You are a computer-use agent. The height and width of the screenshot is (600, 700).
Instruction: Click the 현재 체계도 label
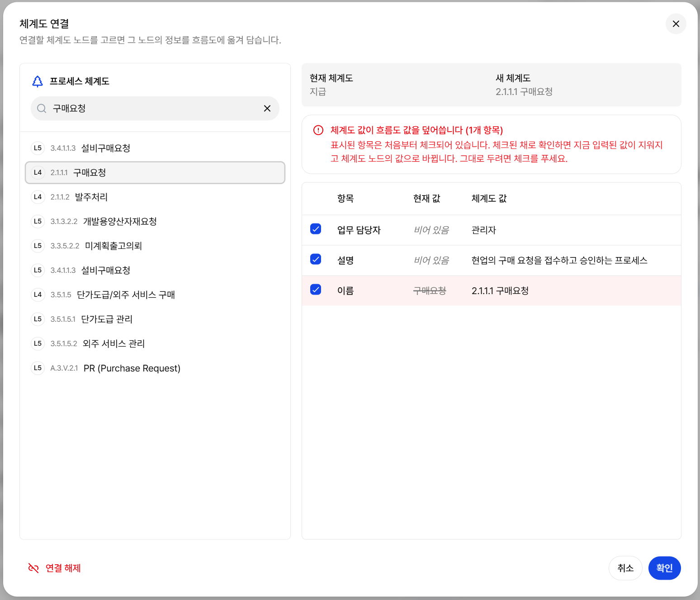click(331, 78)
